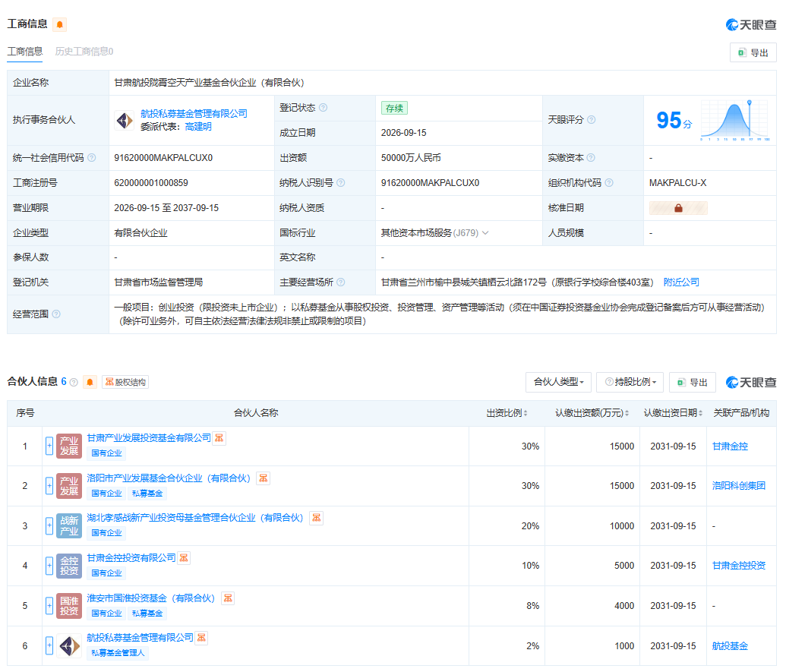
Task: Open 湖北孝感战新产业投资母基金管理合伙企业 link
Action: click(x=195, y=518)
